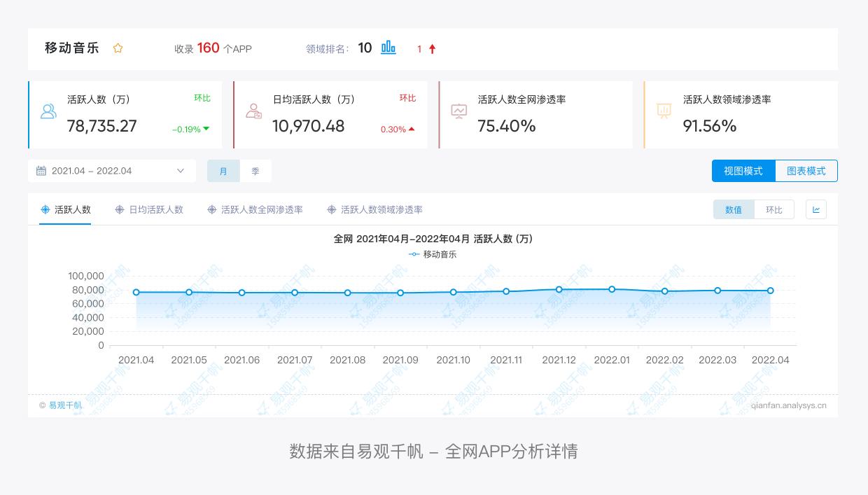Click the red 环比 label on 日均活跃人数 card

pyautogui.click(x=407, y=98)
